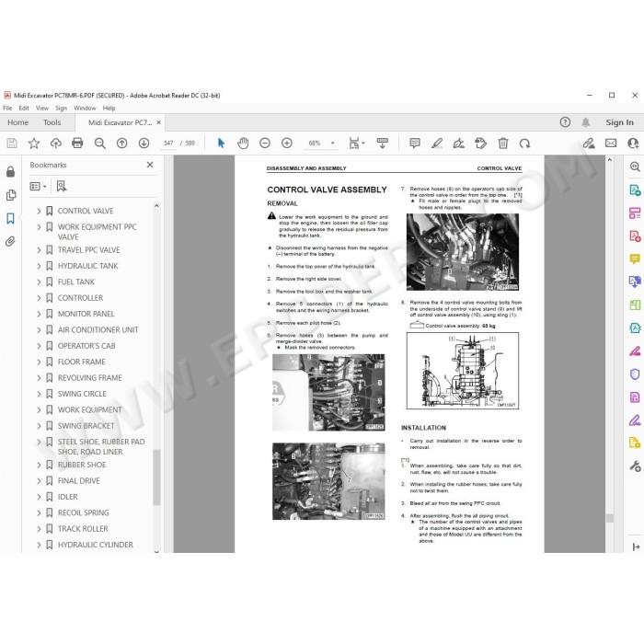The image size is (644, 644).
Task: Open the HYDRAULIC CYLINDER bookmark
Action: click(96, 545)
